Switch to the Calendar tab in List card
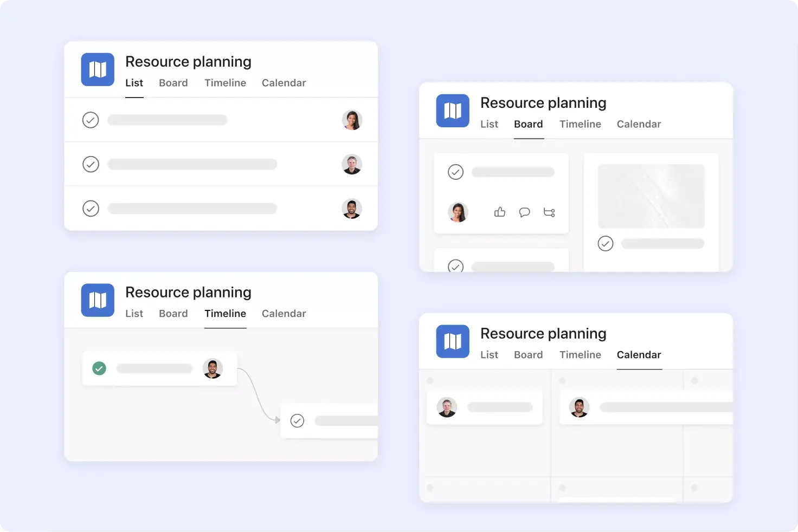Screen dimensions: 798x532 click(x=284, y=82)
